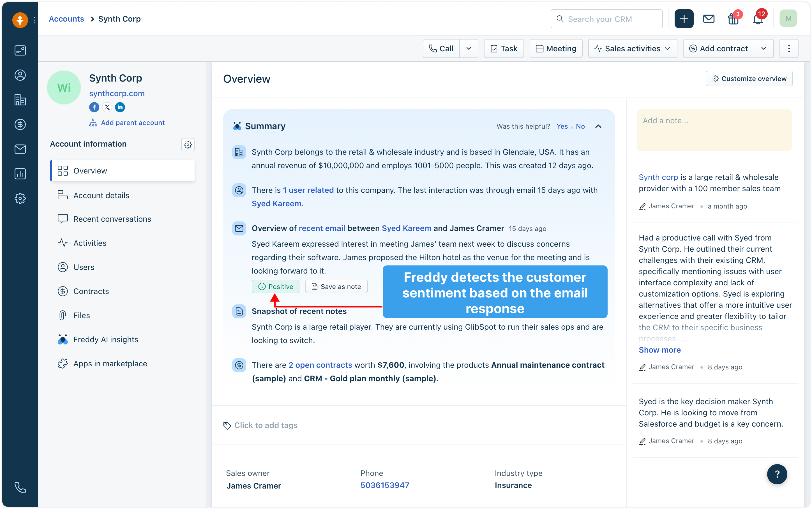Select Recent conversations in account menu
Image resolution: width=812 pixels, height=509 pixels.
click(x=112, y=219)
